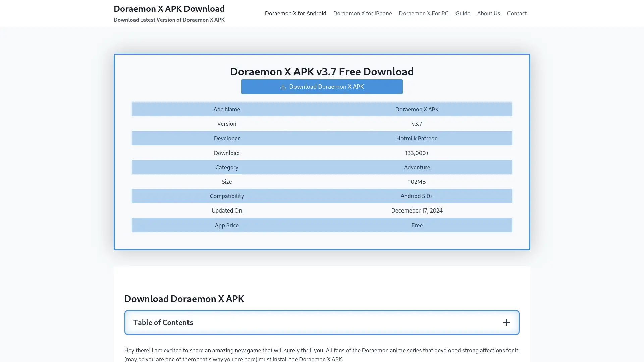Click the site tagline below the title
The width and height of the screenshot is (644, 362).
(x=169, y=20)
